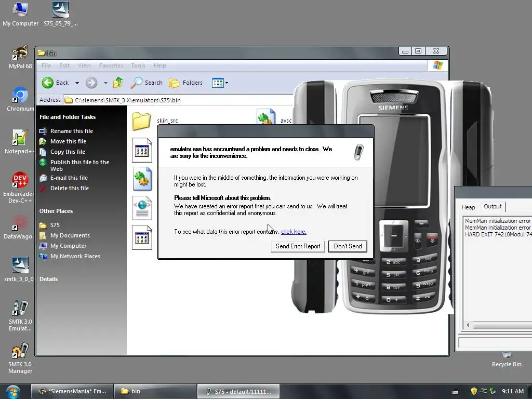Expand the Details section header
Viewport: 532px width, 399px height.
click(x=48, y=279)
